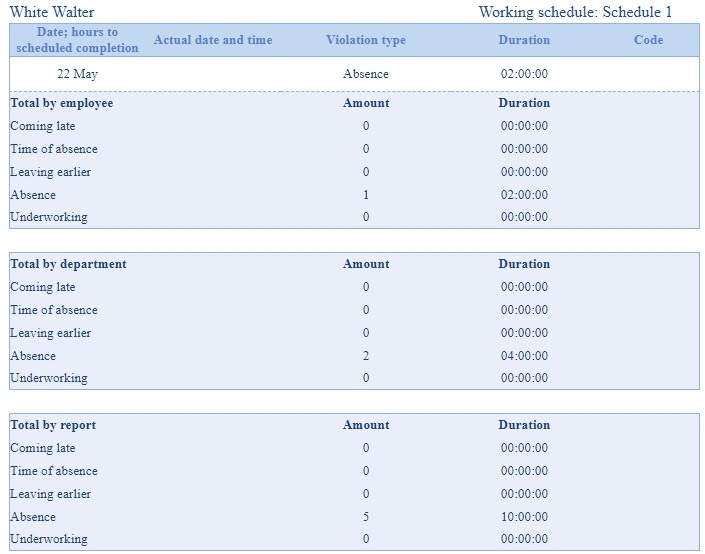Click Underworking row label under Total by employee
This screenshot has height=554, width=705.
49,217
